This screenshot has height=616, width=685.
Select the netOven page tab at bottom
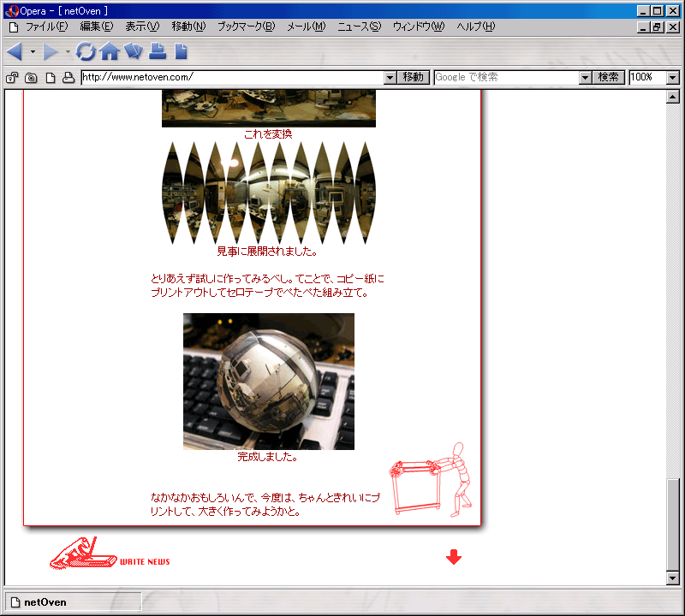click(x=73, y=602)
